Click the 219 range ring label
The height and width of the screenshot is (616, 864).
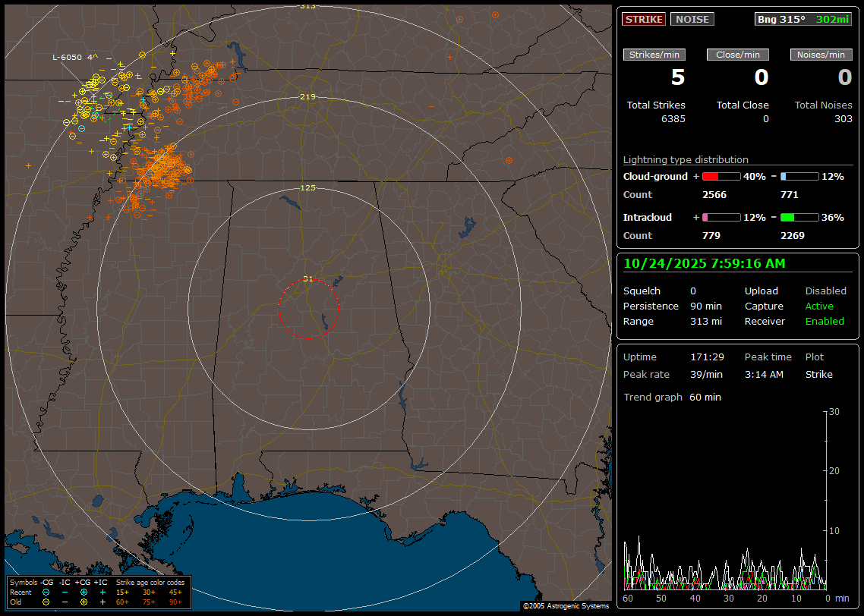(307, 97)
